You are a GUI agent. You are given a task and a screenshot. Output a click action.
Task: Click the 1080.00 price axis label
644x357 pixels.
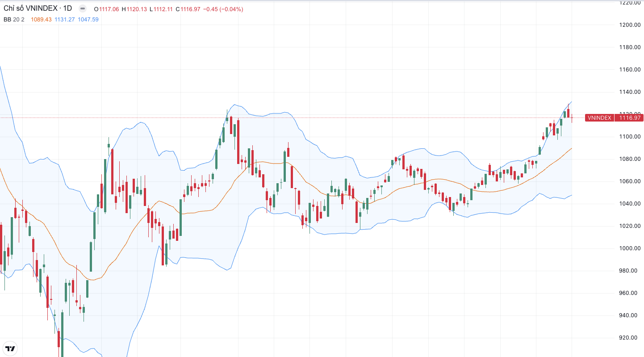[630, 159]
